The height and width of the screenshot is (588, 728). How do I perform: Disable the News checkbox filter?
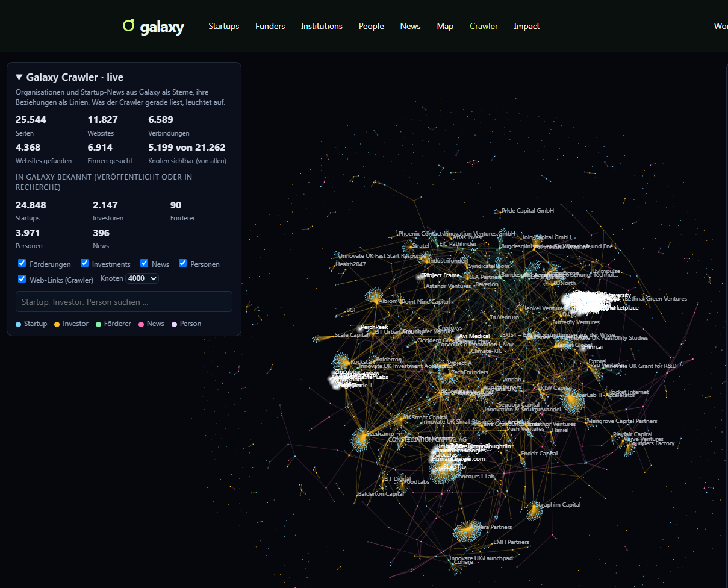tap(145, 263)
